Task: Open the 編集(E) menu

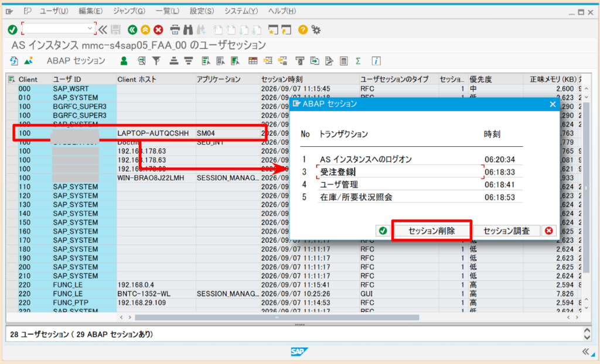Action: 90,11
